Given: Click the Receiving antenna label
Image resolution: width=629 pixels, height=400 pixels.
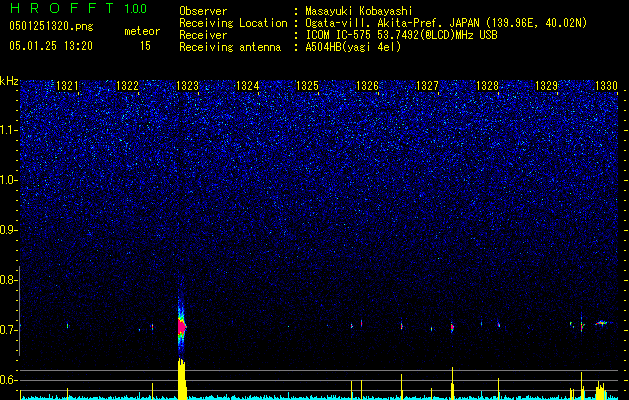Looking at the screenshot, I should 230,47.
